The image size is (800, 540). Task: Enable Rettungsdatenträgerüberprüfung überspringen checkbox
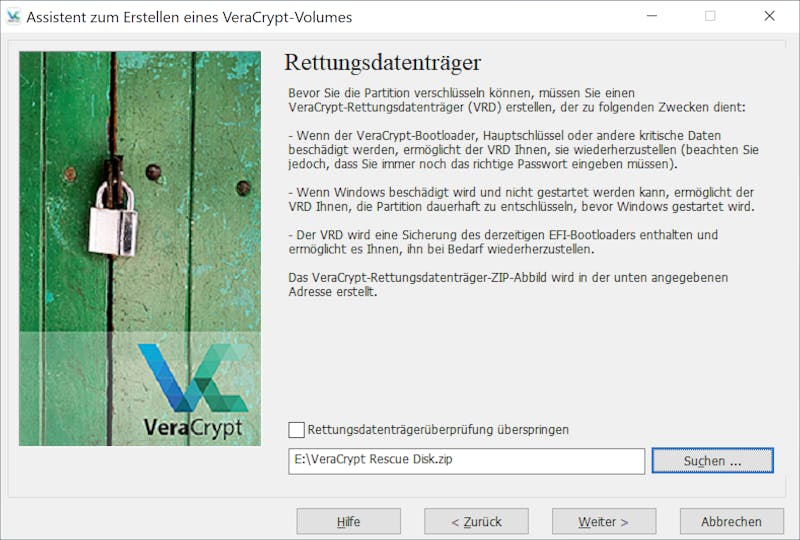[296, 430]
